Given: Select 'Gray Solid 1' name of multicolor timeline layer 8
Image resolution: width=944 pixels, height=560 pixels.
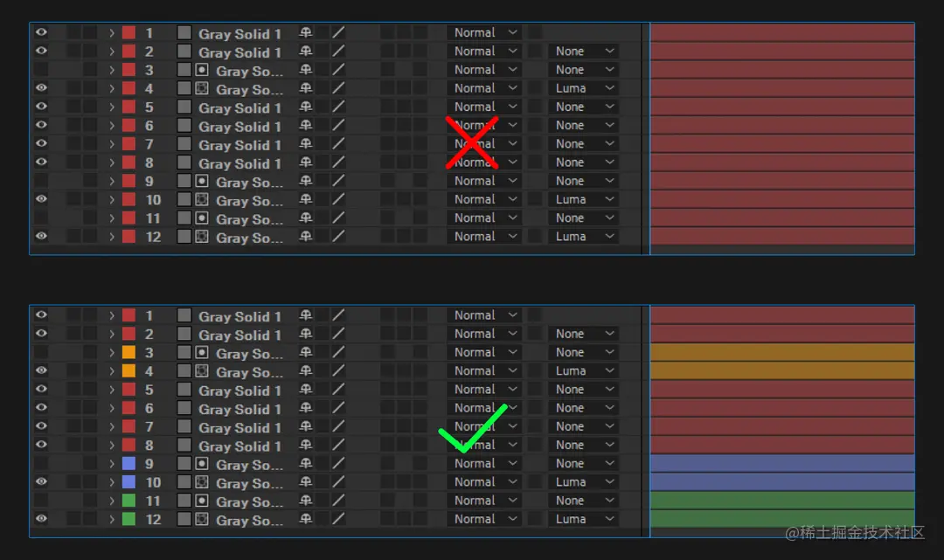Looking at the screenshot, I should pyautogui.click(x=239, y=446).
